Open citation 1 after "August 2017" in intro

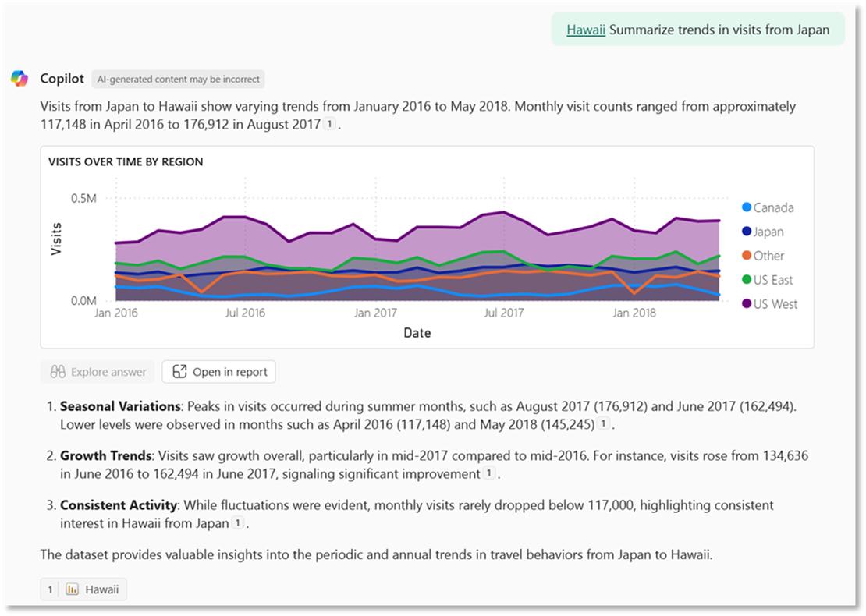pyautogui.click(x=329, y=124)
